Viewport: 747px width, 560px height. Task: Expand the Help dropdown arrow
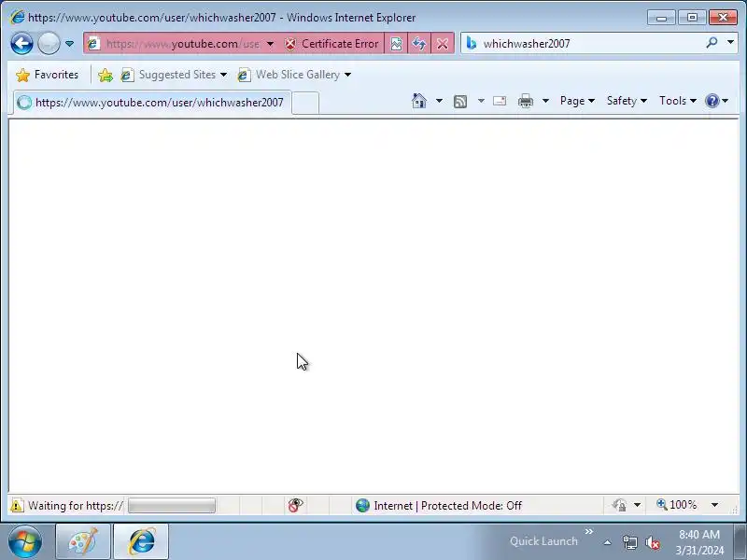pyautogui.click(x=726, y=101)
